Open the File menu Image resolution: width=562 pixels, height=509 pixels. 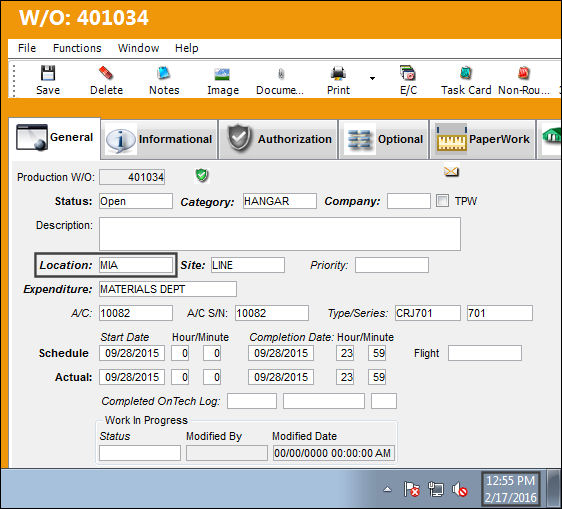tap(27, 48)
